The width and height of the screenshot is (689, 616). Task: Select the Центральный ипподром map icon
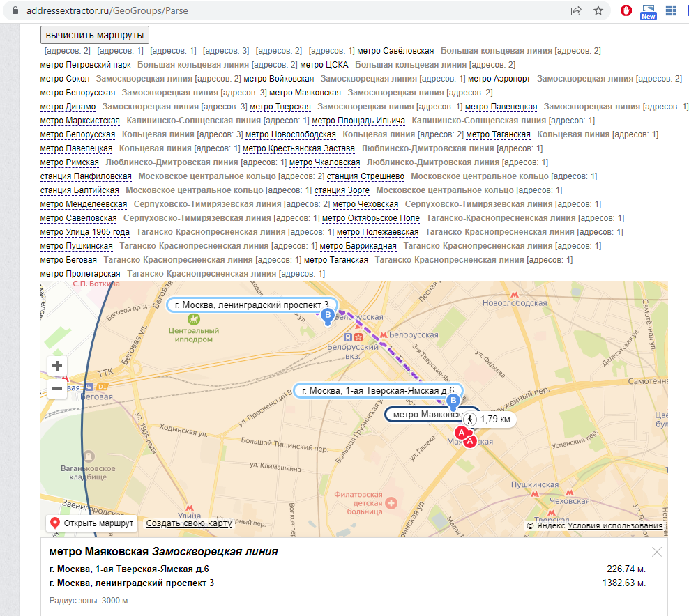pos(193,319)
